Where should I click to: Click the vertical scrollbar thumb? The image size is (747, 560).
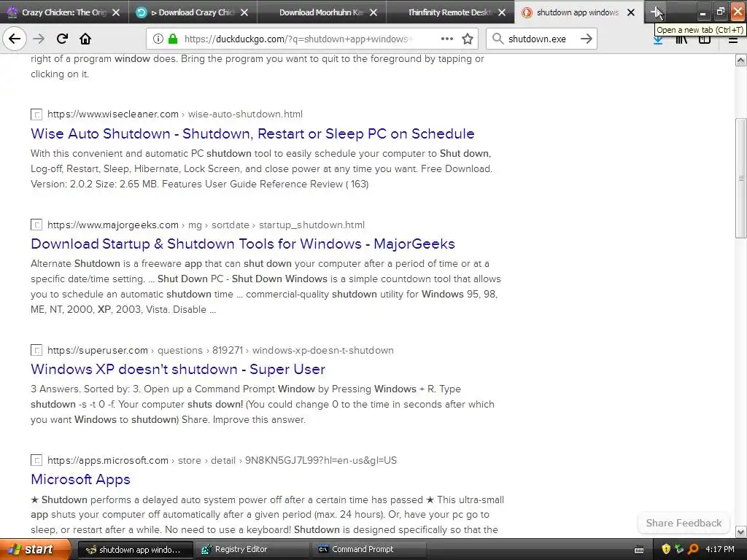click(x=740, y=178)
